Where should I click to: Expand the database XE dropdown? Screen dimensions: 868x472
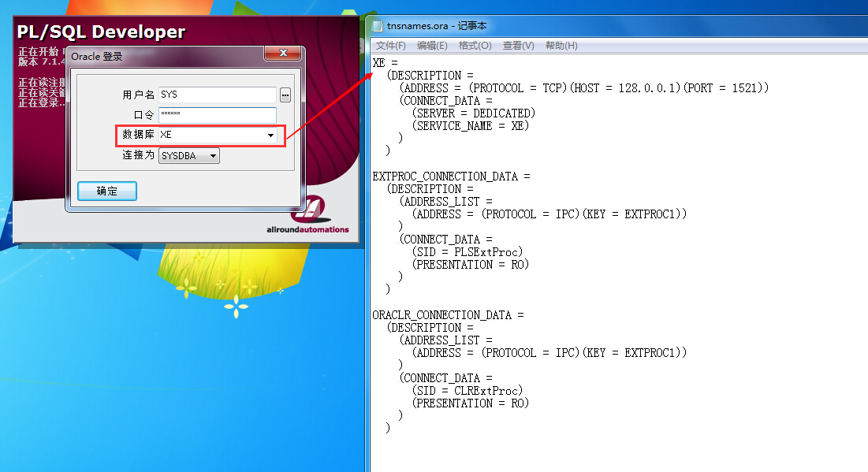270,135
